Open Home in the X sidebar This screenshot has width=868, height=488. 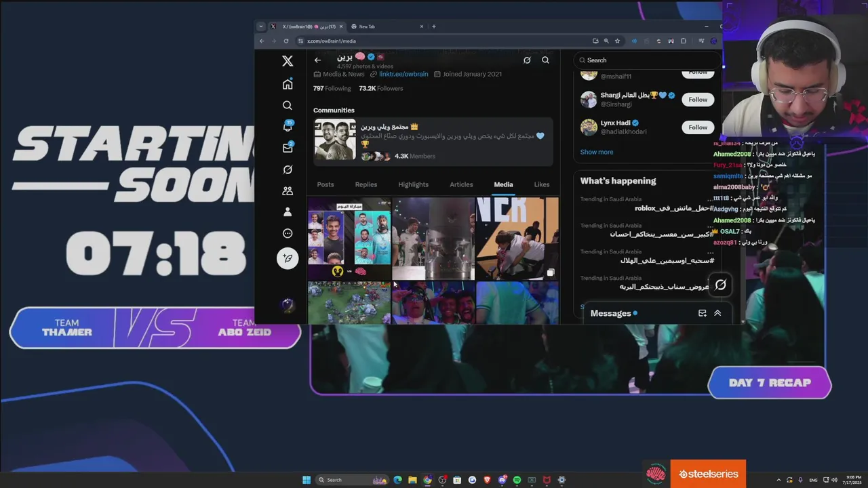pyautogui.click(x=288, y=84)
